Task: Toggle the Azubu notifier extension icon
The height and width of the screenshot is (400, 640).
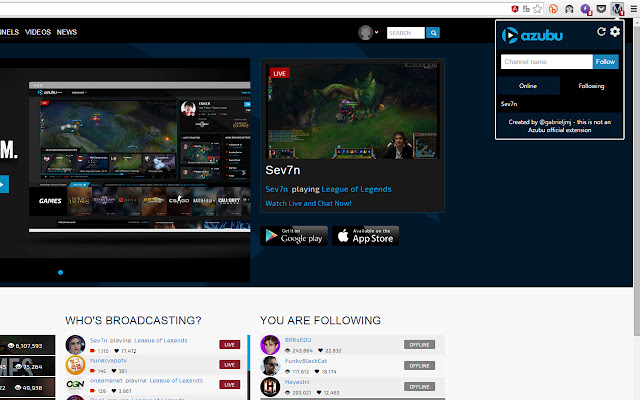Action: 618,9
